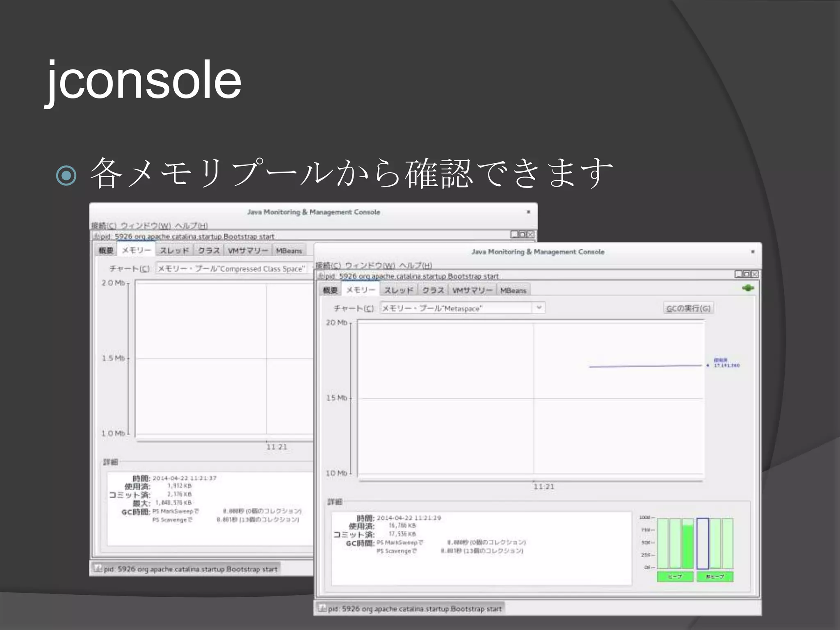This screenshot has height=630, width=840.
Task: Close the back Java Monitoring Console window
Action: click(x=528, y=212)
